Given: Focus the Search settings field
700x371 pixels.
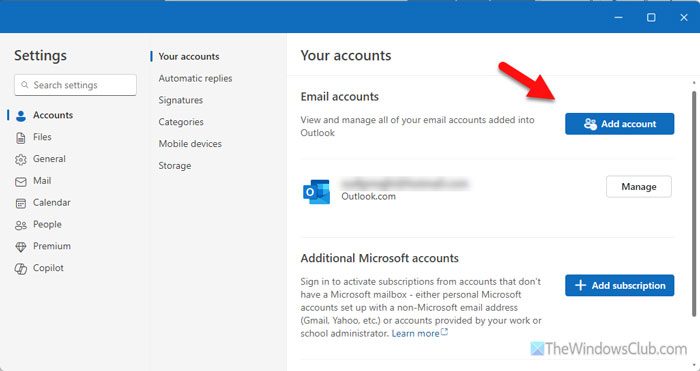Looking at the screenshot, I should pos(75,85).
